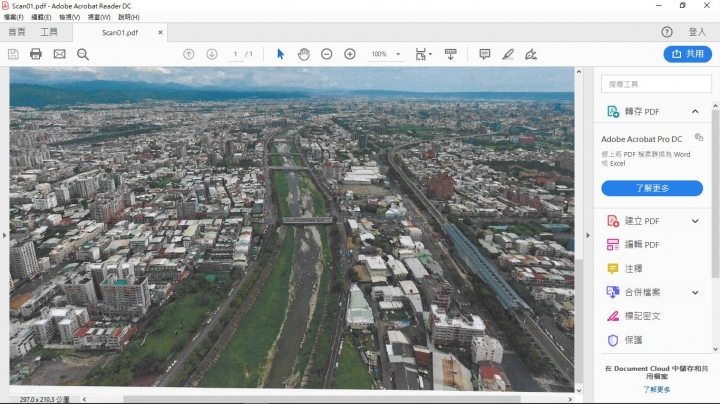This screenshot has height=404, width=720.
Task: Select the Scan01.pdf document tab
Action: click(120, 33)
